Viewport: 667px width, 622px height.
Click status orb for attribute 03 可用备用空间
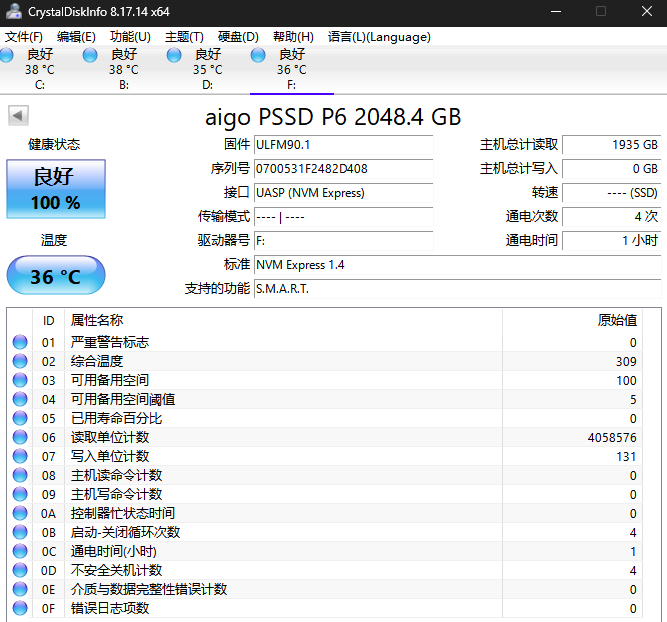point(20,380)
